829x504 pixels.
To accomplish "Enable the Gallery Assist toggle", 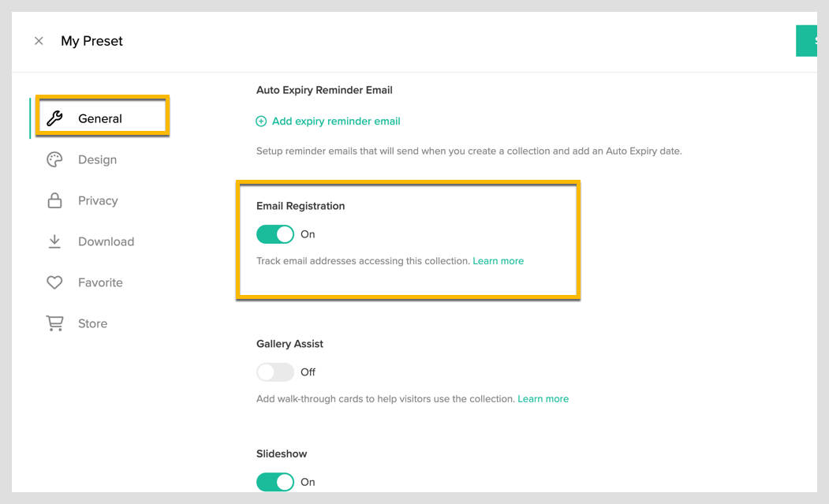I will (275, 371).
